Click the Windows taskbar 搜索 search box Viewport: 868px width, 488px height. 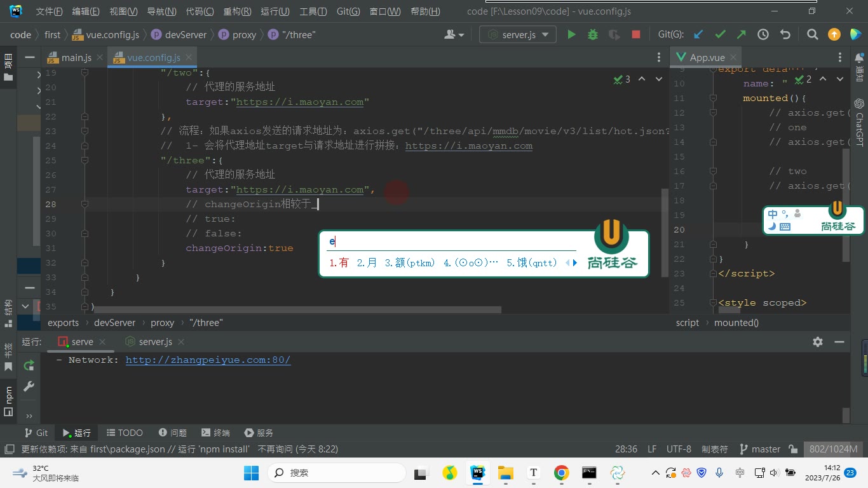[337, 473]
